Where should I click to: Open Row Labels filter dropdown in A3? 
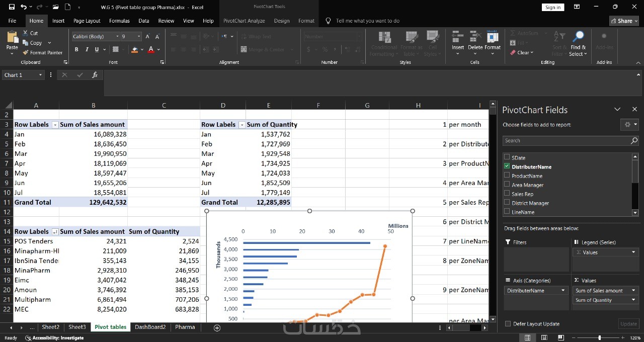[x=55, y=125]
